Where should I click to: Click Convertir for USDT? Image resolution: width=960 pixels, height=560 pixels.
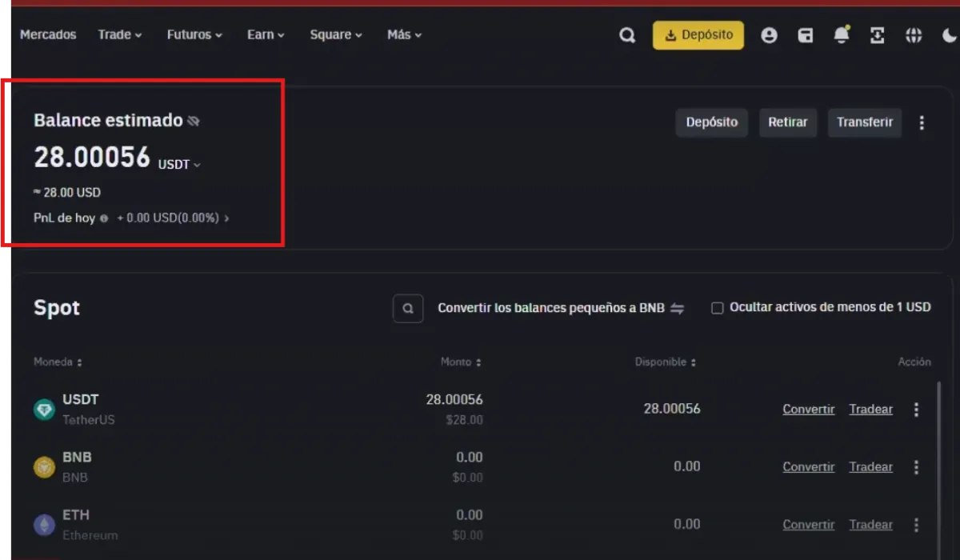click(x=809, y=410)
